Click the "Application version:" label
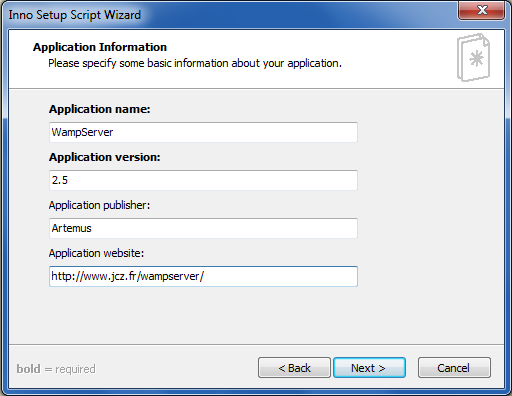This screenshot has width=512, height=396. tap(105, 157)
